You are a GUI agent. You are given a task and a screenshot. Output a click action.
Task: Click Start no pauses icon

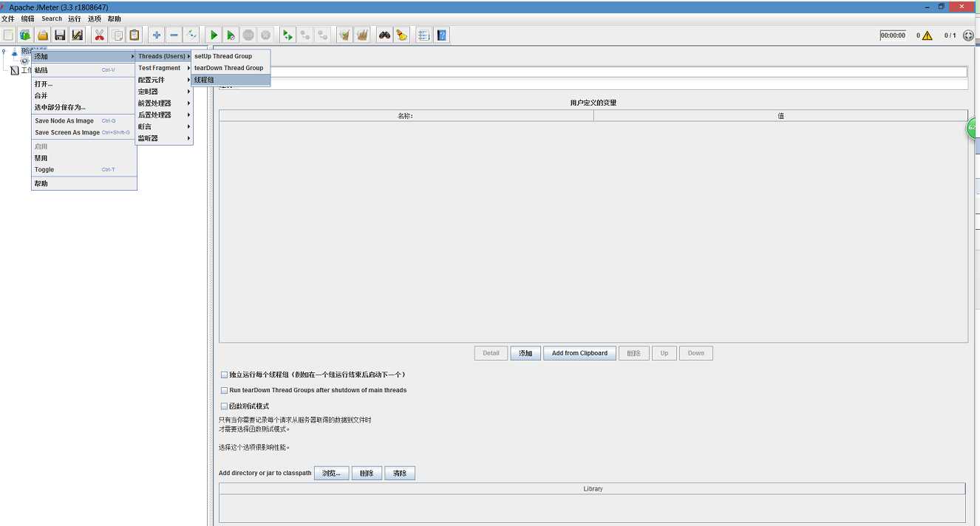231,35
